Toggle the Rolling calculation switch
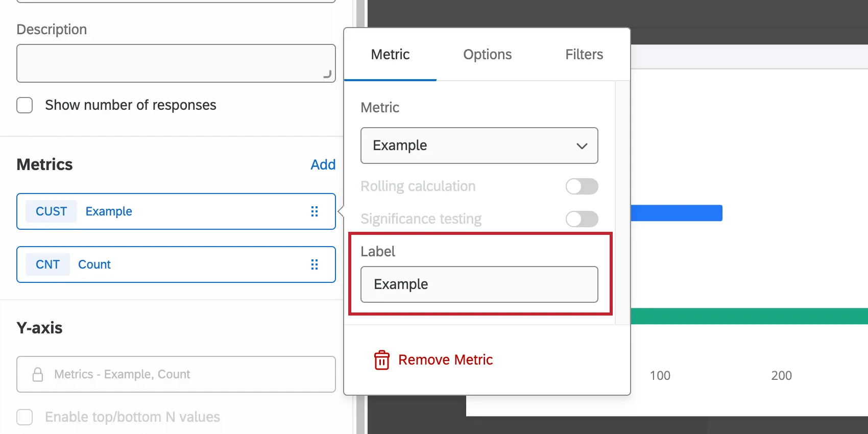This screenshot has width=868, height=434. click(582, 186)
